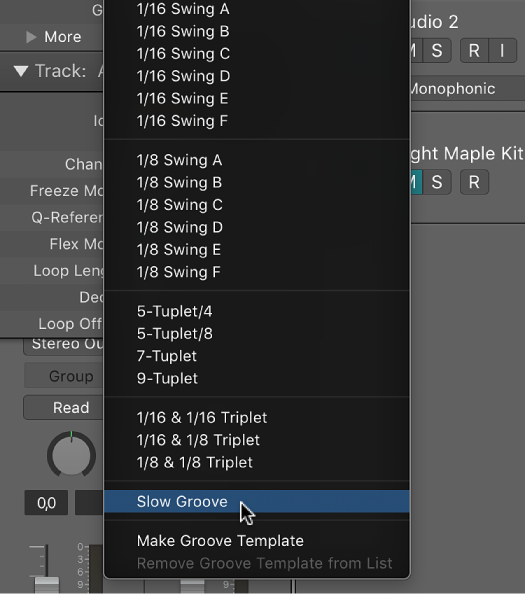Unmute the Maple Kit track
Image resolution: width=526 pixels, height=596 pixels.
[416, 182]
